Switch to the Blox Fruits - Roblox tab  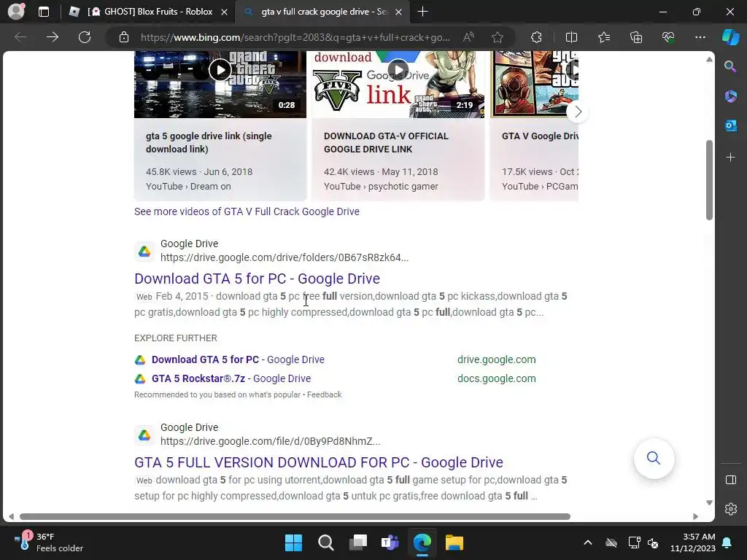pyautogui.click(x=148, y=12)
